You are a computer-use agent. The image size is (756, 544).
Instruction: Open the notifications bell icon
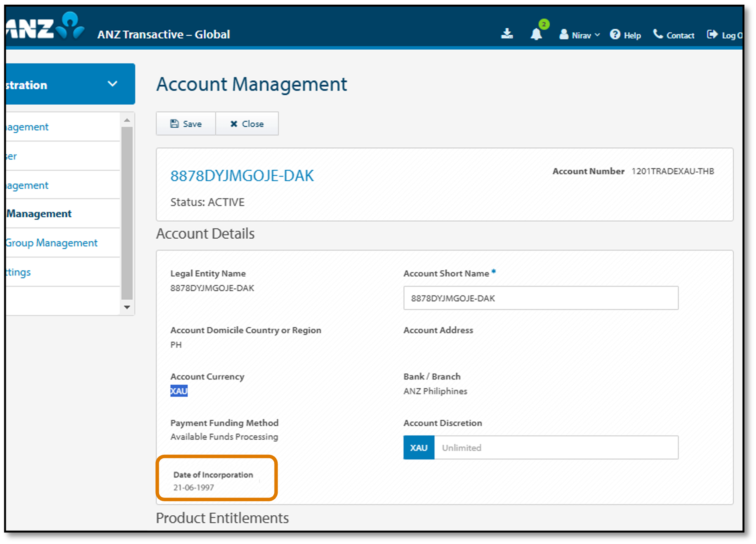(537, 34)
